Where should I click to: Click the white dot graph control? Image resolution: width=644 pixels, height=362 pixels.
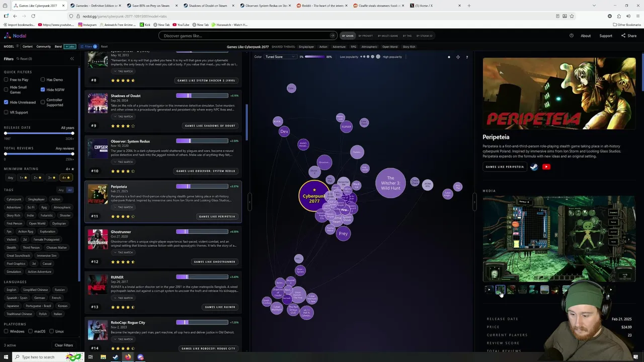[x=449, y=57]
